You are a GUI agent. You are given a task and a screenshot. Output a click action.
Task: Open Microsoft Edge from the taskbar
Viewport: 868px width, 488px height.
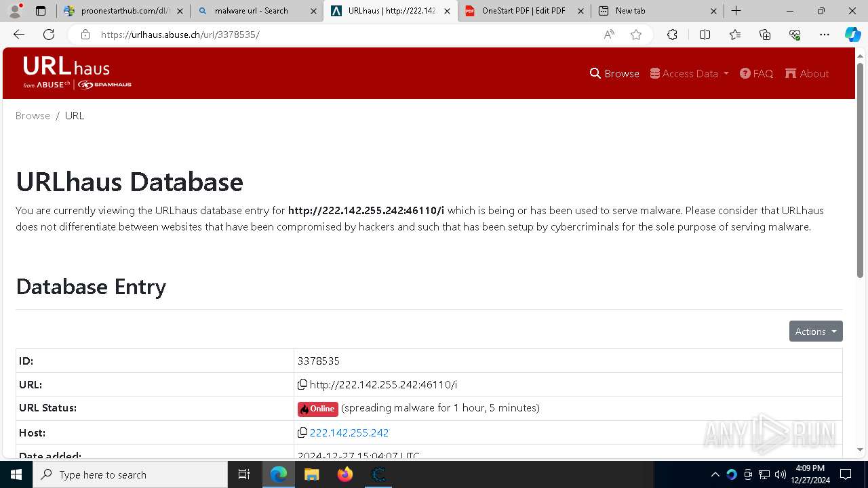(x=279, y=474)
